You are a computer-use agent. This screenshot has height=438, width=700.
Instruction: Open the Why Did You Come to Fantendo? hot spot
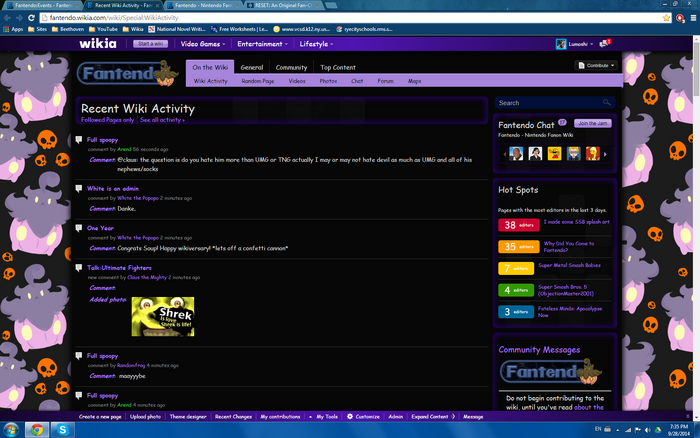tap(569, 246)
